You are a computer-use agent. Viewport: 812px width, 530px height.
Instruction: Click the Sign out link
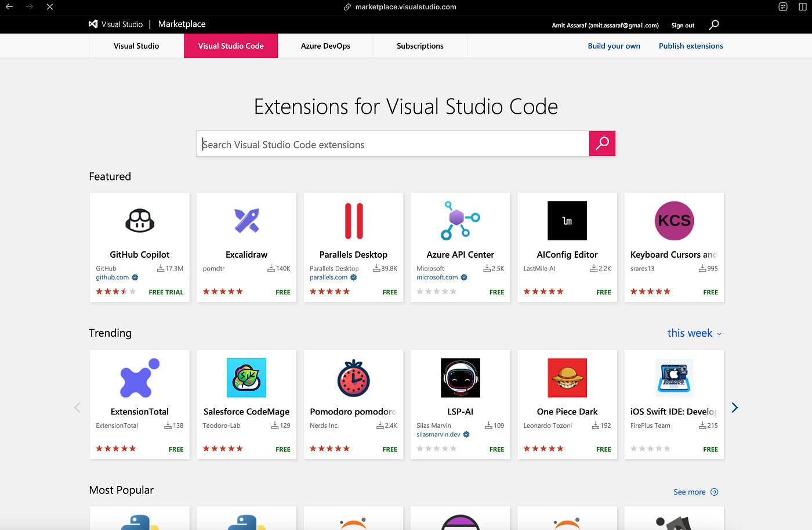[683, 26]
